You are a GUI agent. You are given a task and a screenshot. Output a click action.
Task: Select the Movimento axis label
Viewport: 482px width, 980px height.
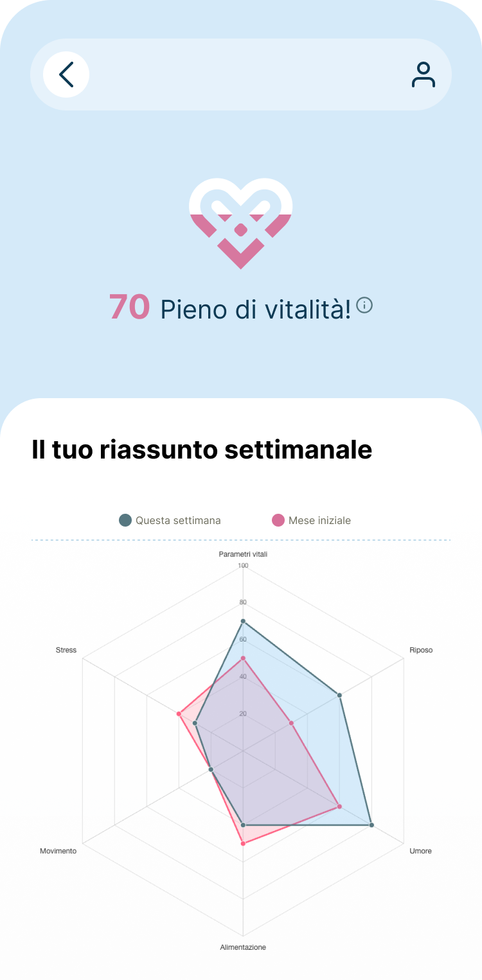58,851
